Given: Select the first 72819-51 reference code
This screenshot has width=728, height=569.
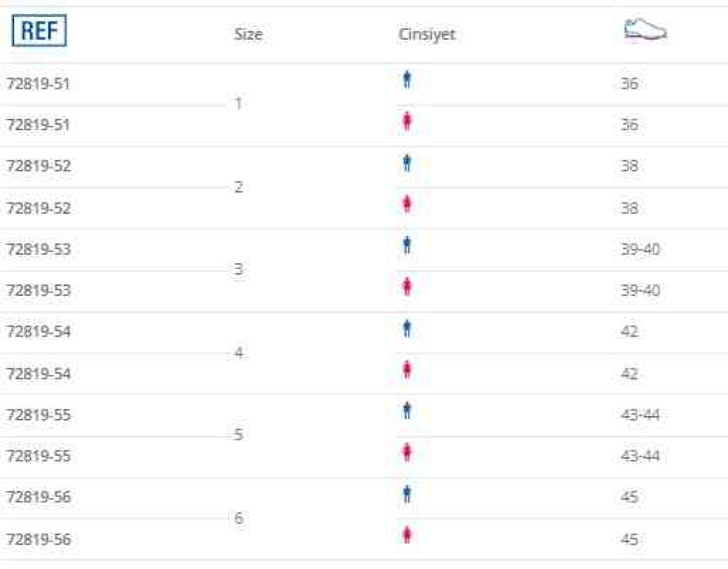Looking at the screenshot, I should coord(38,84).
